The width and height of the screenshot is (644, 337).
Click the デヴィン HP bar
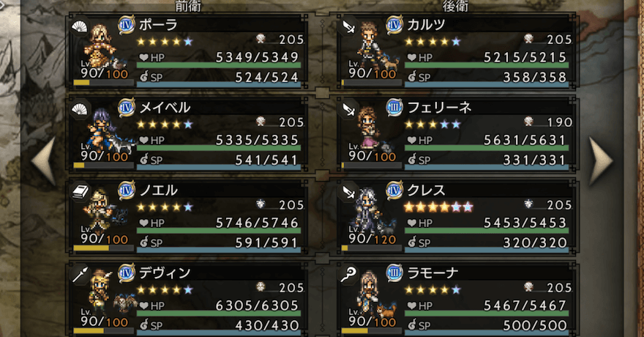coord(219,313)
